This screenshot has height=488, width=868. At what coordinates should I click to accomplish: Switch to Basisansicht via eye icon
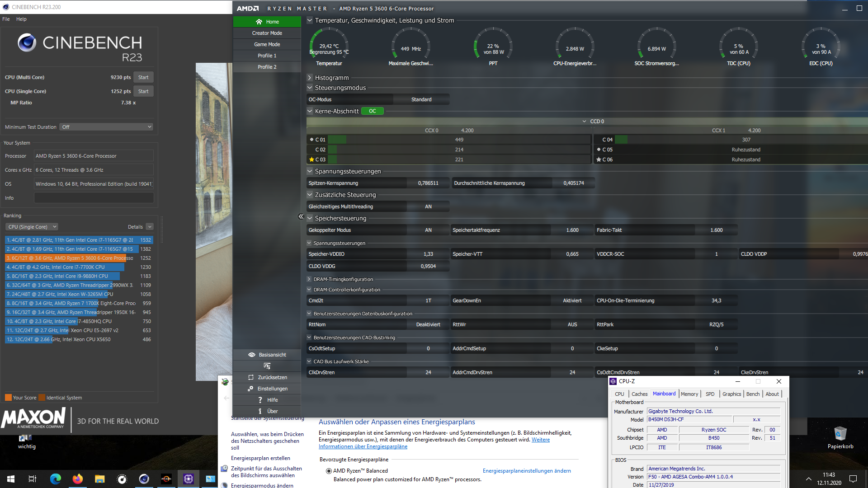point(252,355)
